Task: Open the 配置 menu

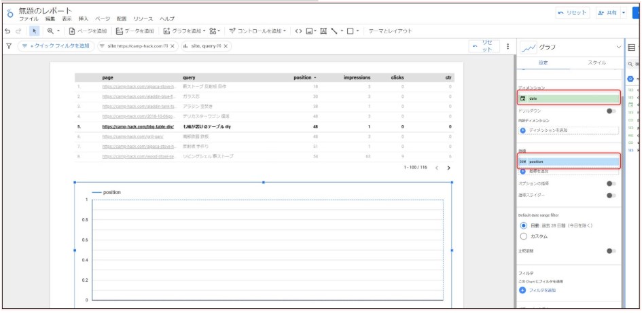Action: (x=122, y=19)
